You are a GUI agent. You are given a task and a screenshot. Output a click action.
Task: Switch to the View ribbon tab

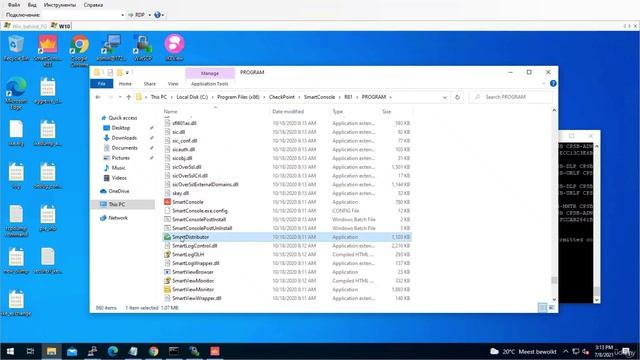point(173,84)
